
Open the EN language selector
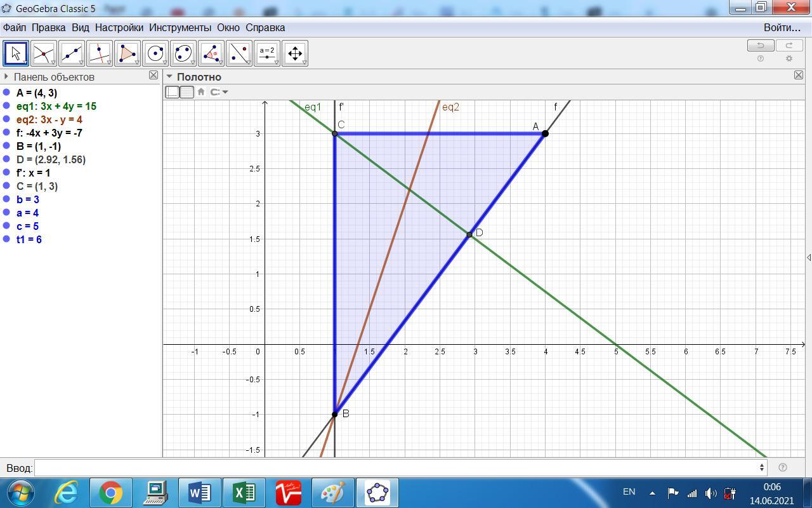pos(629,491)
